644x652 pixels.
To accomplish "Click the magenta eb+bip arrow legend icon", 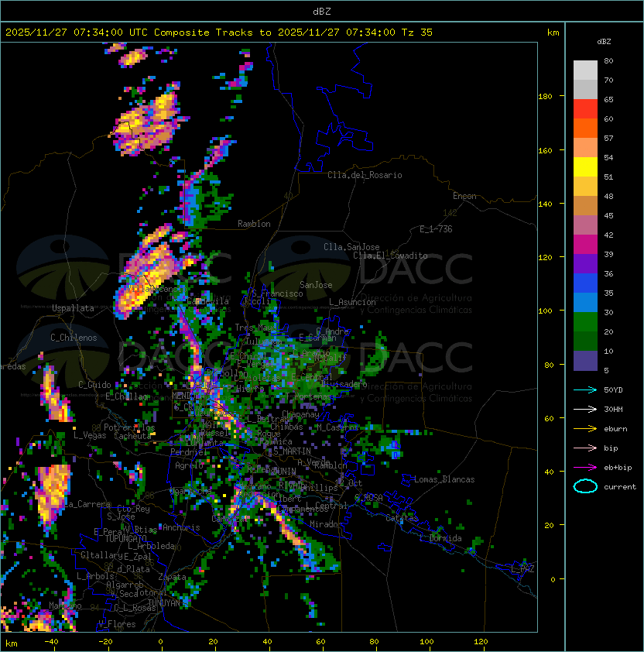I will click(585, 468).
